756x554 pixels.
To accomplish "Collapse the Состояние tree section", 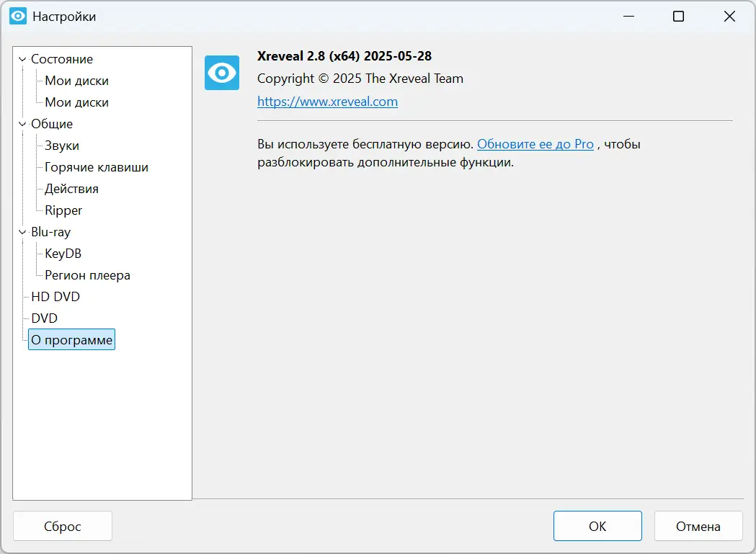I will point(22,60).
